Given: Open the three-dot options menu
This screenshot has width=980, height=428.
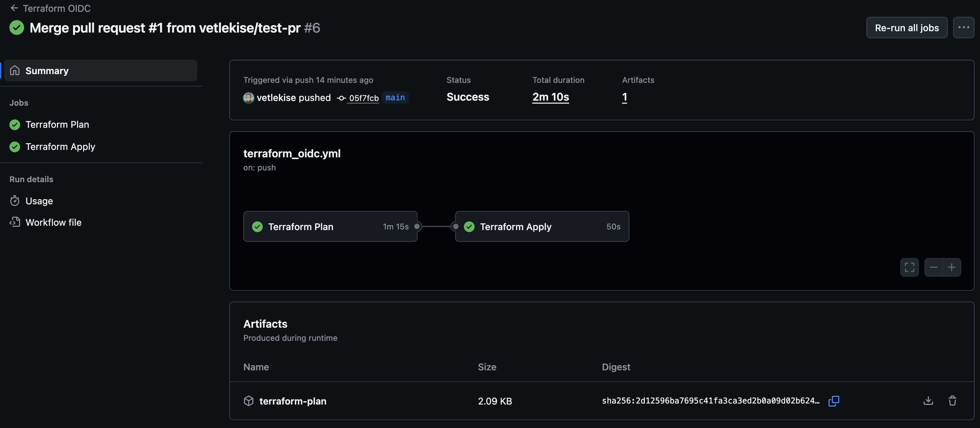Looking at the screenshot, I should [x=963, y=28].
